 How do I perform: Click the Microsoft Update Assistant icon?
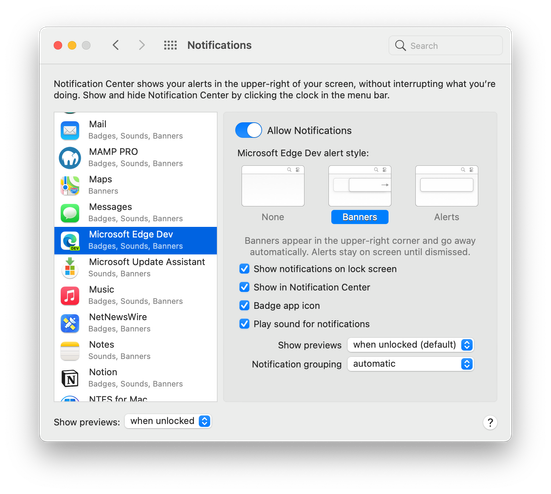coord(70,268)
